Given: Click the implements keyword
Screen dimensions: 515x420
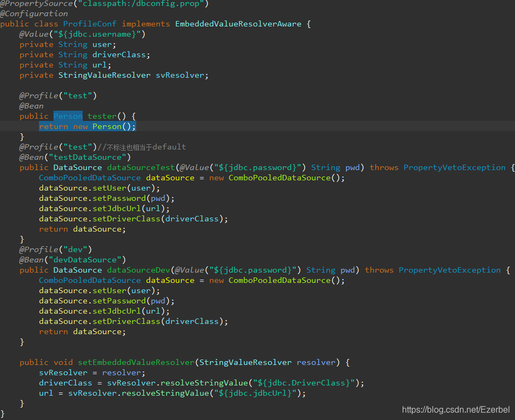Looking at the screenshot, I should [146, 24].
